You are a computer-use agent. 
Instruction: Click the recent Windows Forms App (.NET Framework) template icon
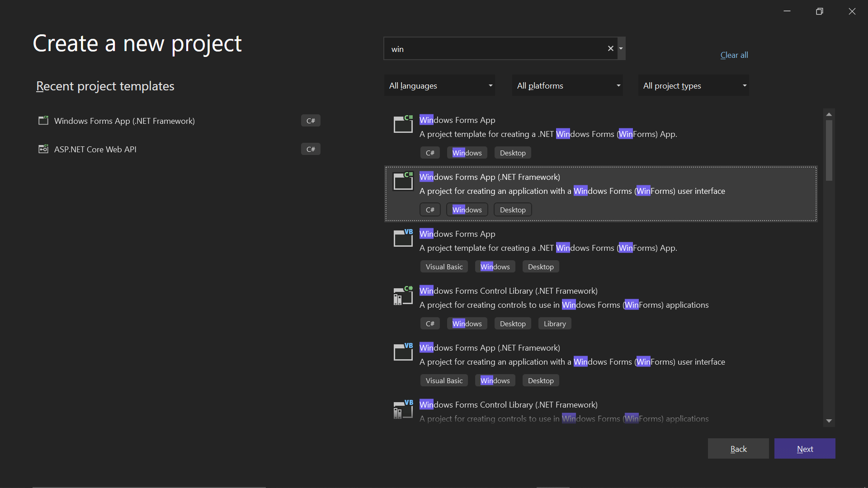pyautogui.click(x=43, y=121)
